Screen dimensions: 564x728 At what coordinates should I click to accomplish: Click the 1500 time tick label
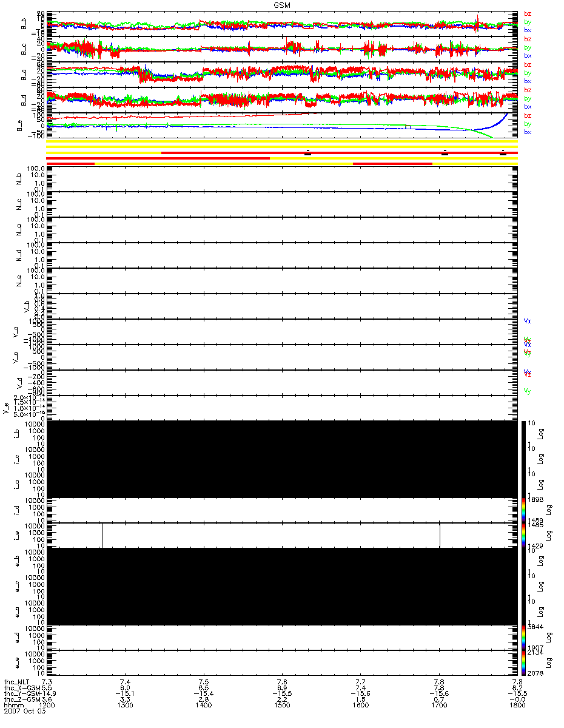(x=282, y=706)
